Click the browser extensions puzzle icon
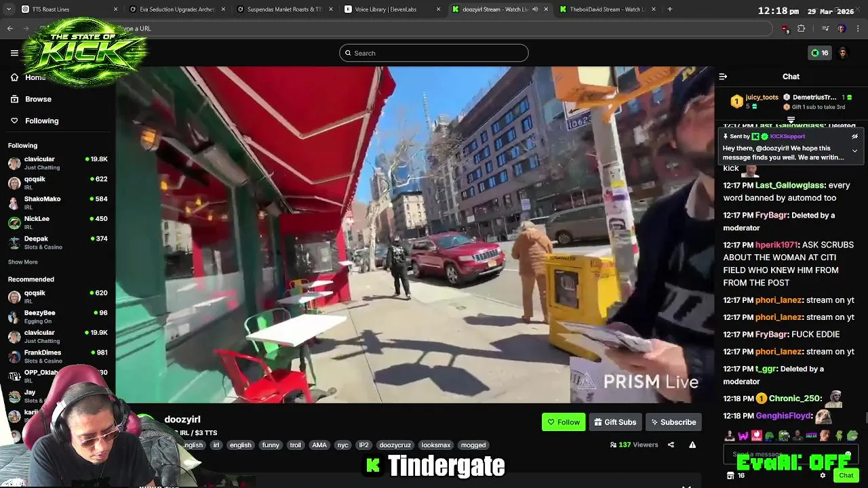The image size is (868, 488). (801, 28)
